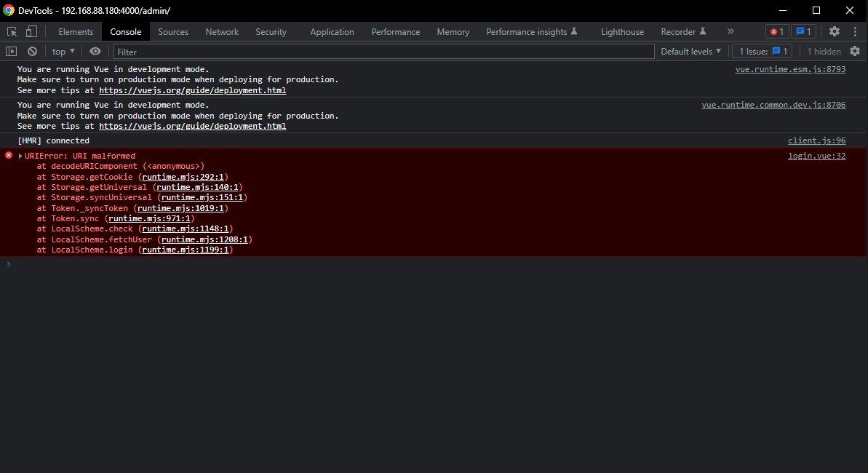
Task: Expand the URIError message triangle
Action: pyautogui.click(x=20, y=156)
